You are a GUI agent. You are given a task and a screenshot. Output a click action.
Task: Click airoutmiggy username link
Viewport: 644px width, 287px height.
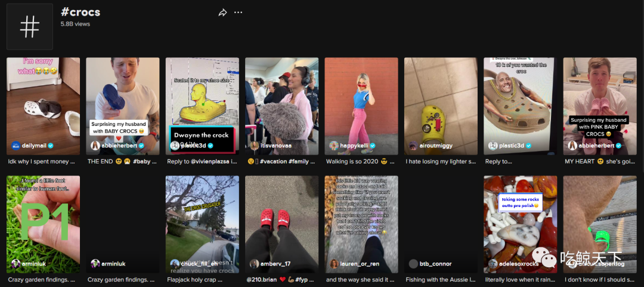point(436,146)
